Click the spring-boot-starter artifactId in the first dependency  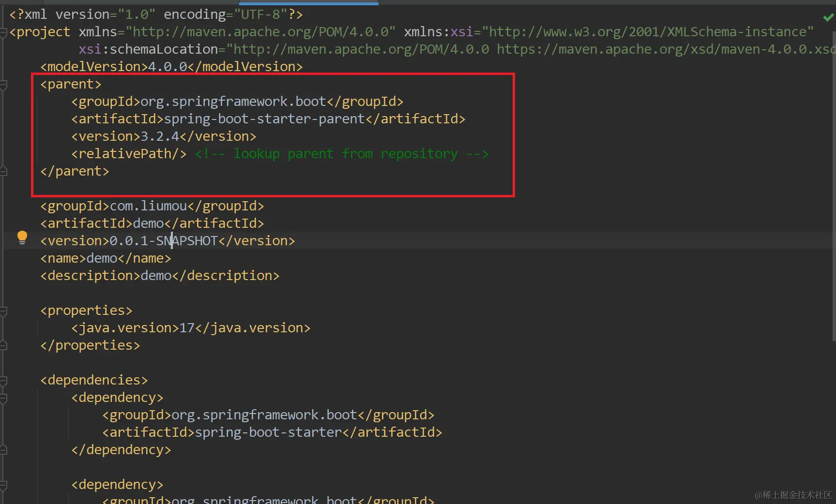point(272,432)
